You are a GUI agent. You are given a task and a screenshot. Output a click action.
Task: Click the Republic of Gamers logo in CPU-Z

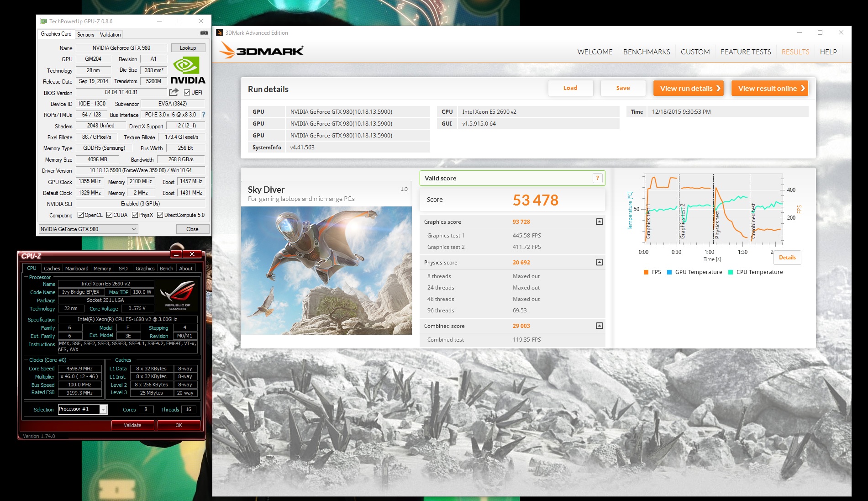178,295
